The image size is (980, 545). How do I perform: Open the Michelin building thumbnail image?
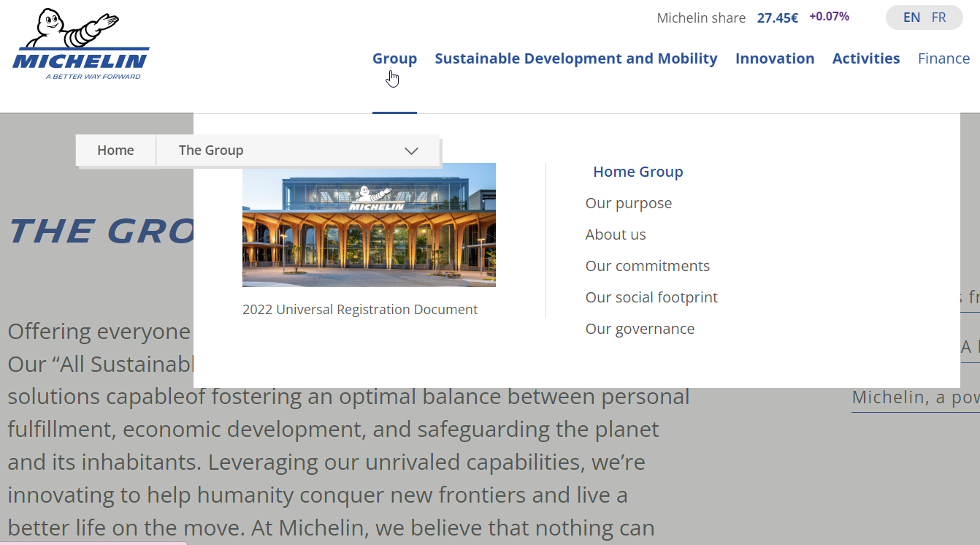coord(369,225)
